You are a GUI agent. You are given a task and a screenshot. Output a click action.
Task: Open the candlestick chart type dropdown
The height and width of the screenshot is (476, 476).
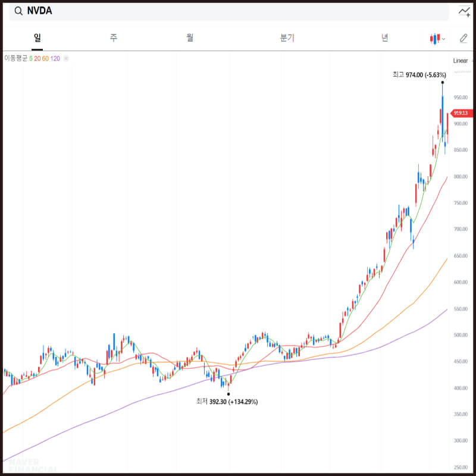(437, 39)
